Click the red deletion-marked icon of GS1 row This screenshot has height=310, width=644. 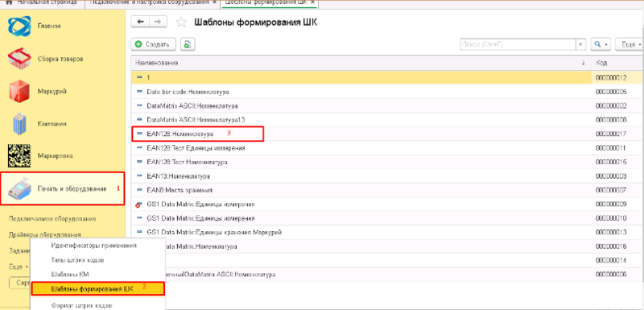pos(138,204)
